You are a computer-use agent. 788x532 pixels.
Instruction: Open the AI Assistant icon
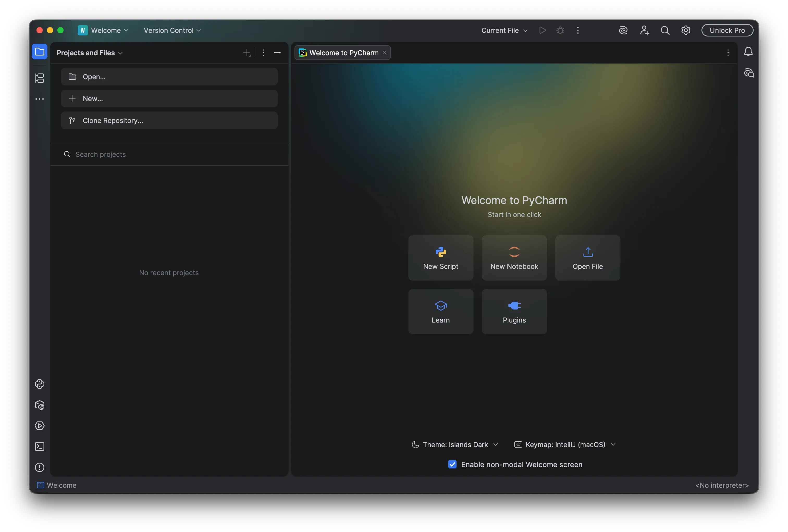623,30
